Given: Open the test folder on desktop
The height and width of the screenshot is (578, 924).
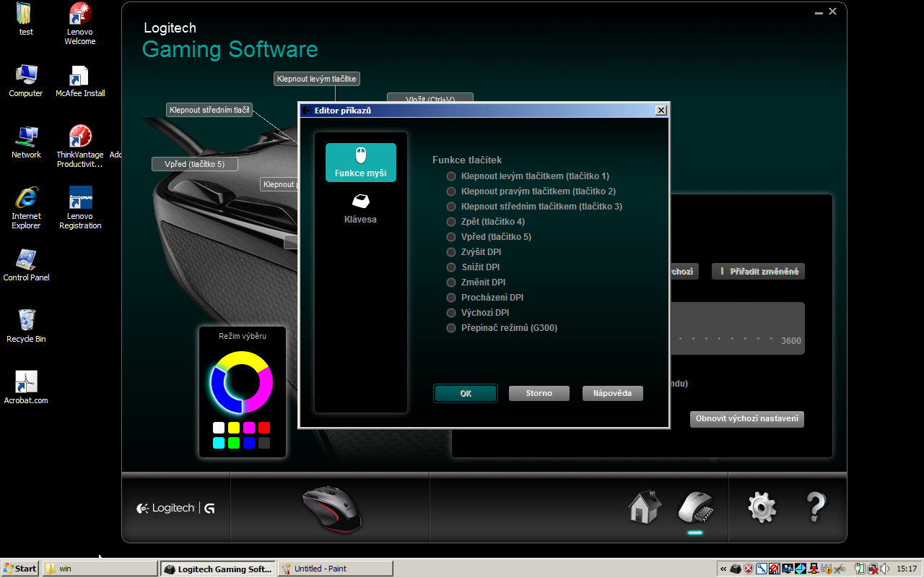Looking at the screenshot, I should click(26, 20).
